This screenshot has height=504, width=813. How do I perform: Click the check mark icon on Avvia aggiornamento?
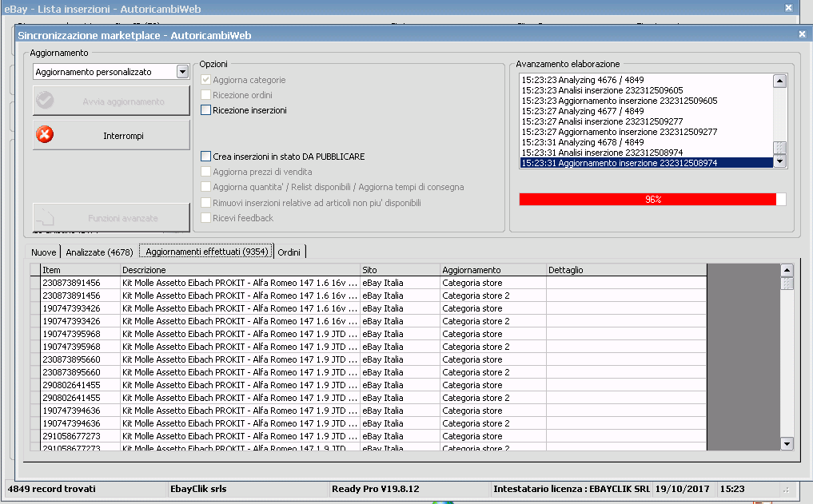[x=46, y=101]
